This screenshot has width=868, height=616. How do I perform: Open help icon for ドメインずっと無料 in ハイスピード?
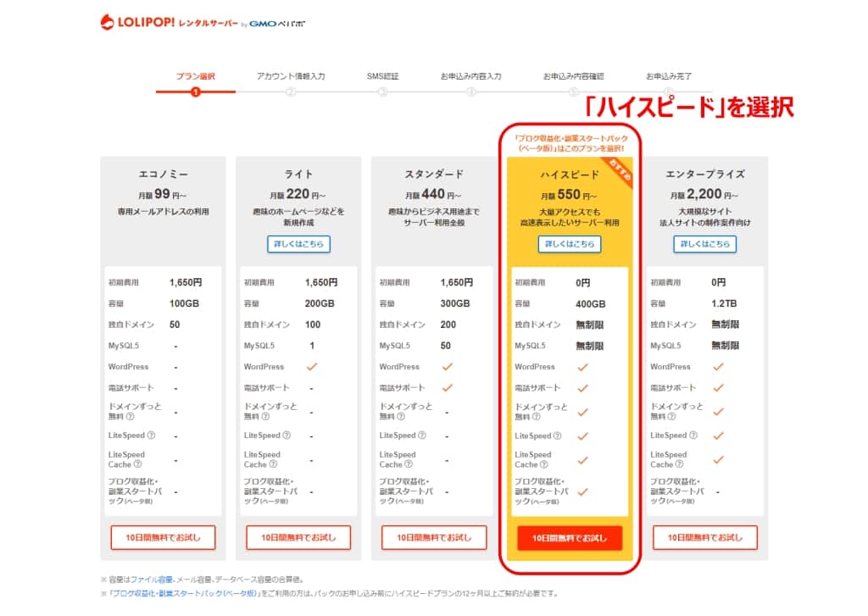(x=537, y=417)
